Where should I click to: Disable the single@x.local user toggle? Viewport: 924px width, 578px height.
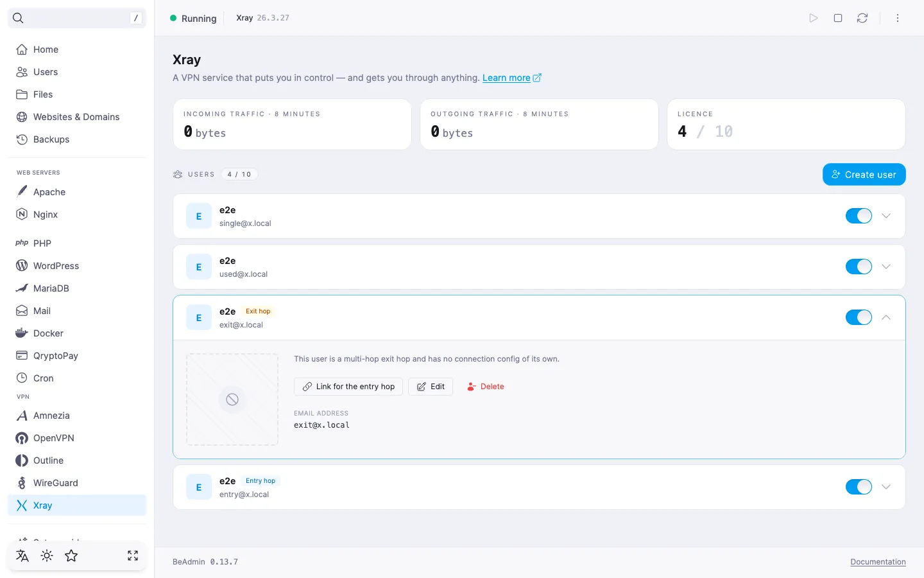pos(859,216)
